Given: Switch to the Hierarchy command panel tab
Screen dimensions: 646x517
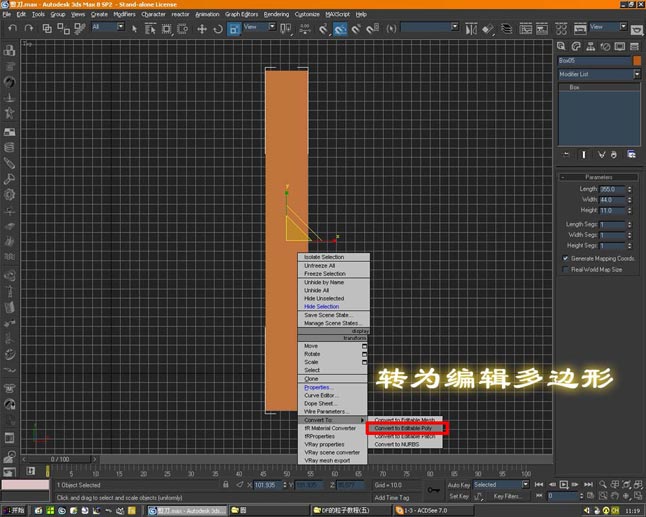Looking at the screenshot, I should pyautogui.click(x=590, y=46).
